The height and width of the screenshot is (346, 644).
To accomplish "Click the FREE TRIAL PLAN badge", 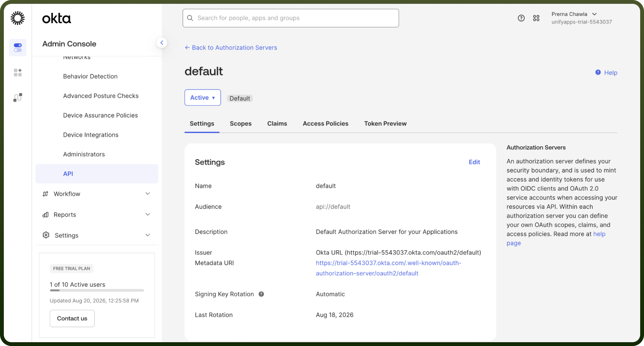I will tap(71, 268).
